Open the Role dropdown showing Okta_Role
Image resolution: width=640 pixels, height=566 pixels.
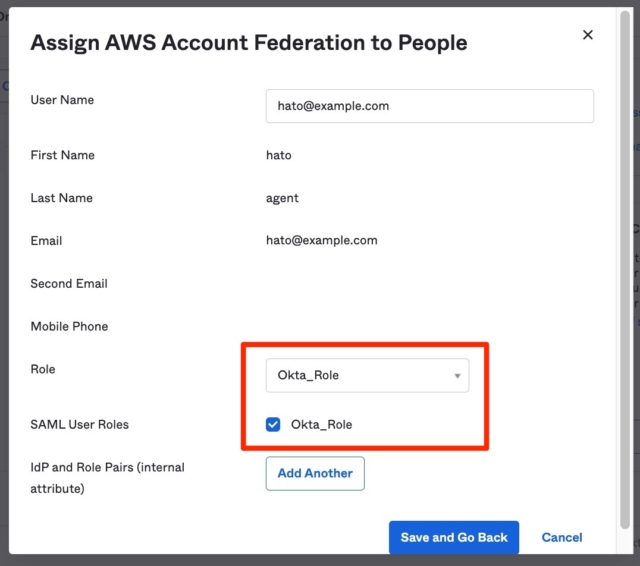367,375
